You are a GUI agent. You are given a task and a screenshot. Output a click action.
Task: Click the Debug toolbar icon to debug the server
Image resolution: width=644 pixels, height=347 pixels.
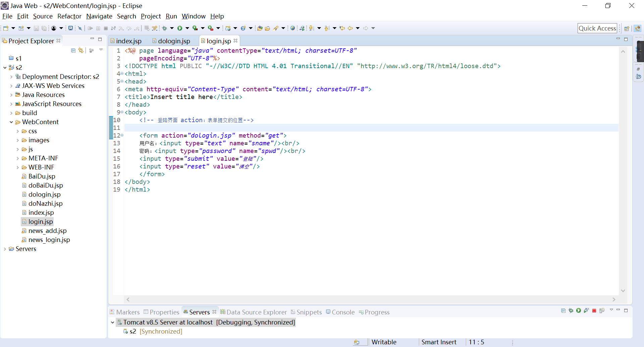coord(571,310)
